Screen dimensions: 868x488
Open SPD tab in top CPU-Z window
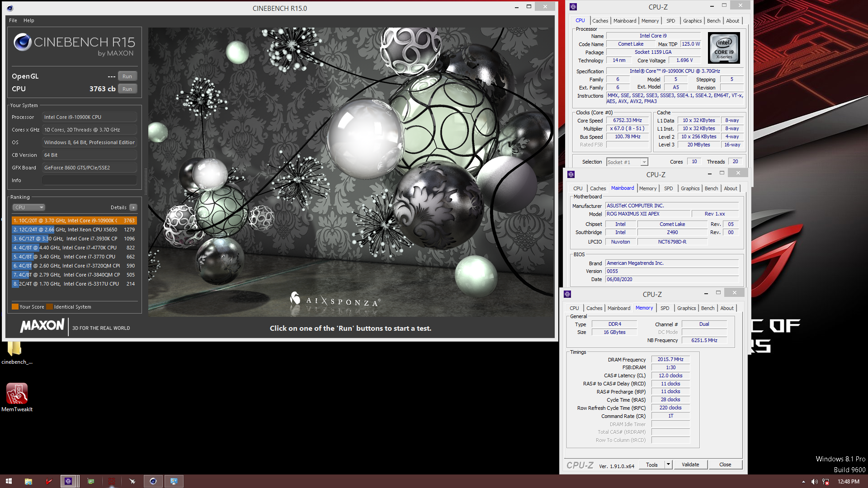point(671,21)
